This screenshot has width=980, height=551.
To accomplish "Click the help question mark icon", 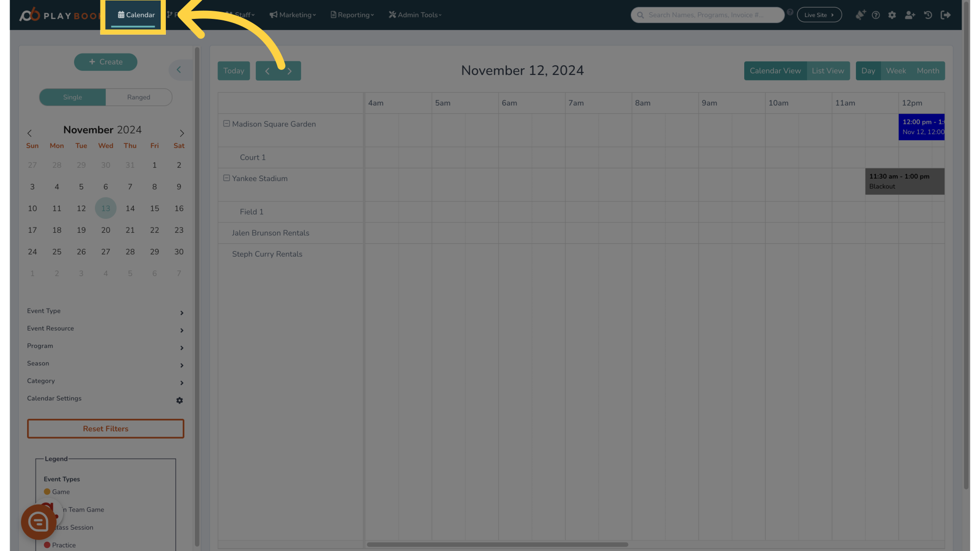I will [876, 15].
